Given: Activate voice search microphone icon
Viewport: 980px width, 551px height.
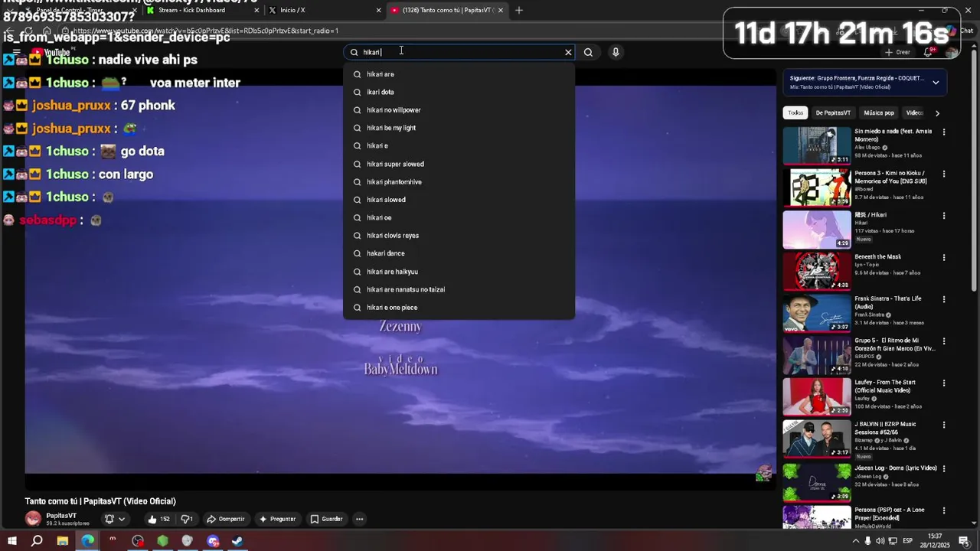Looking at the screenshot, I should 616,52.
